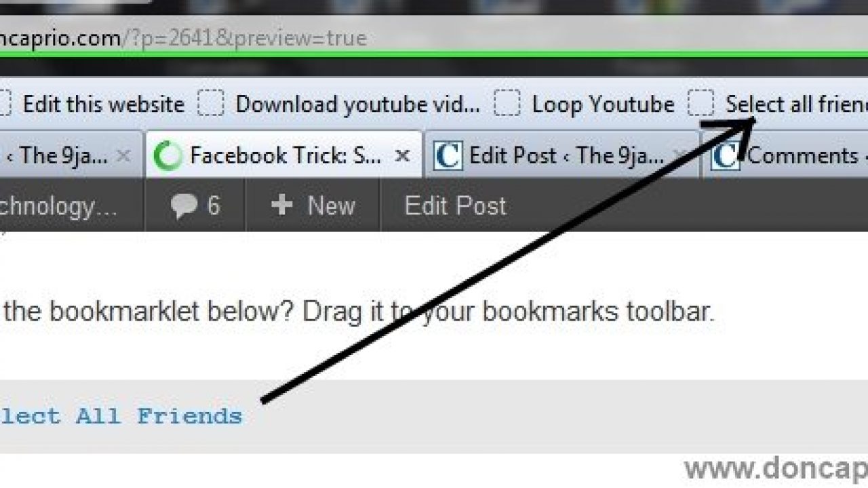Screen dimensions: 868x488
Task: Click the Select All Friends bookmarklet link
Action: point(121,415)
